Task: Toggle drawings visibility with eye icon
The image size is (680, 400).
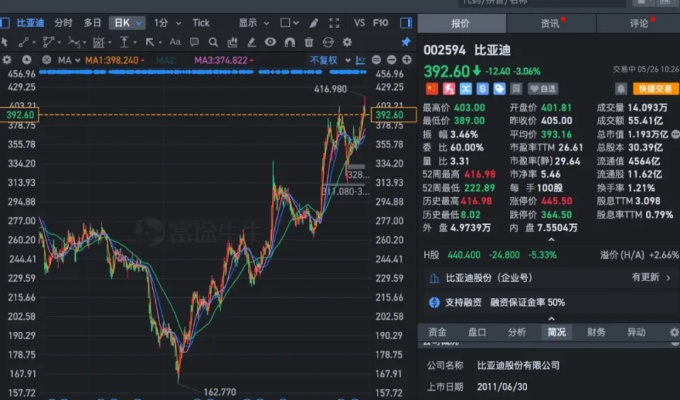Action: click(268, 42)
